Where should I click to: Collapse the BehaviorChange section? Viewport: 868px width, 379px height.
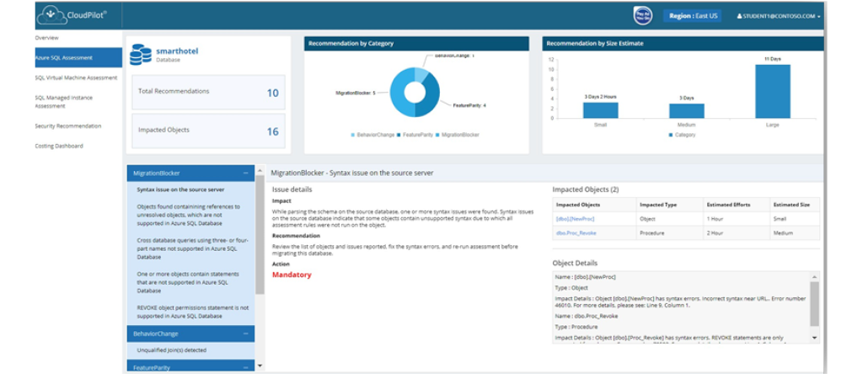pyautogui.click(x=245, y=334)
